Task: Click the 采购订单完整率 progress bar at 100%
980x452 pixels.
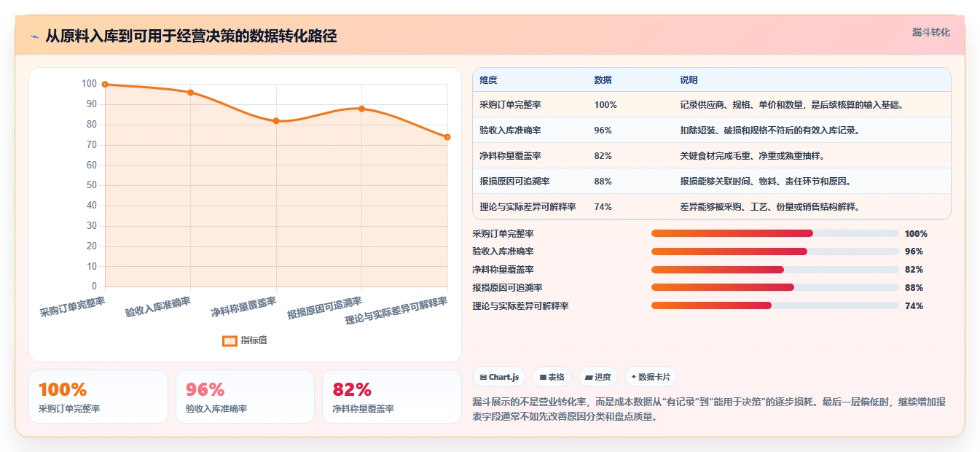Action: tap(775, 233)
